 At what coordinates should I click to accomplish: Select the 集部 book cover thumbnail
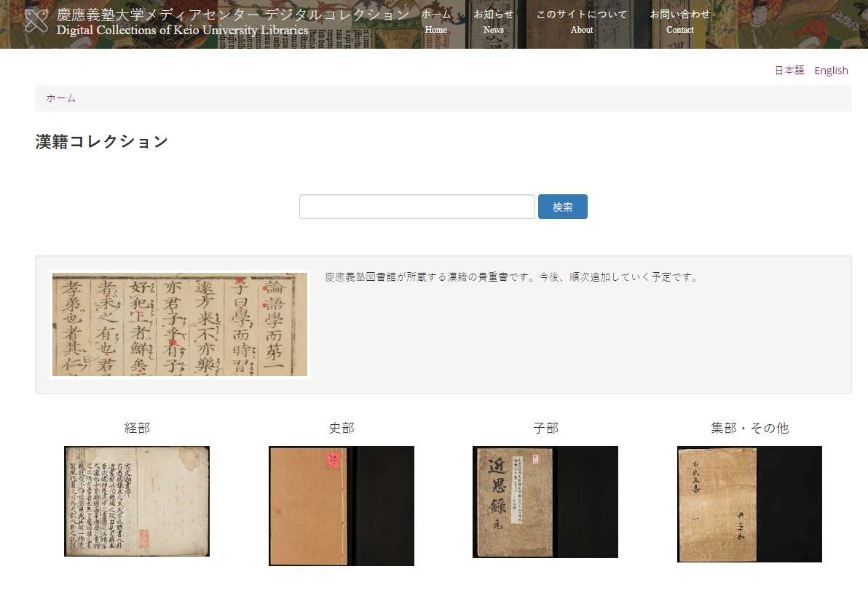click(x=749, y=504)
